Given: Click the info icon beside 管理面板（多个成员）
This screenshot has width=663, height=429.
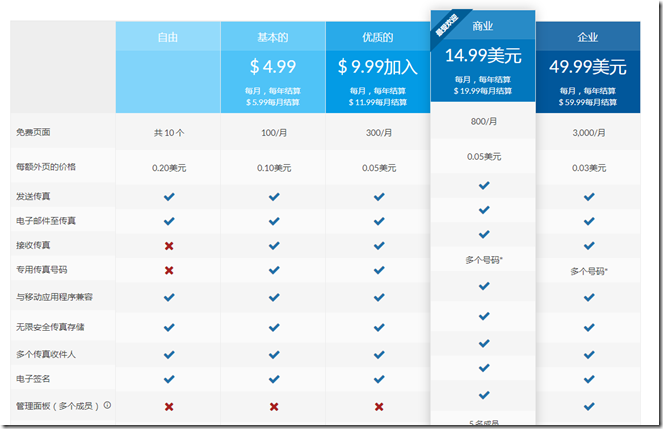Looking at the screenshot, I should point(107,406).
